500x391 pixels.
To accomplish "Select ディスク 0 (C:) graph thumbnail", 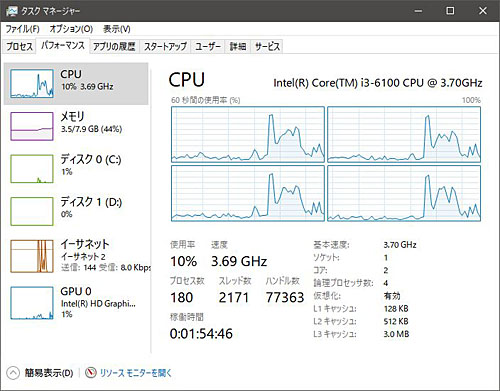I will coord(32,169).
